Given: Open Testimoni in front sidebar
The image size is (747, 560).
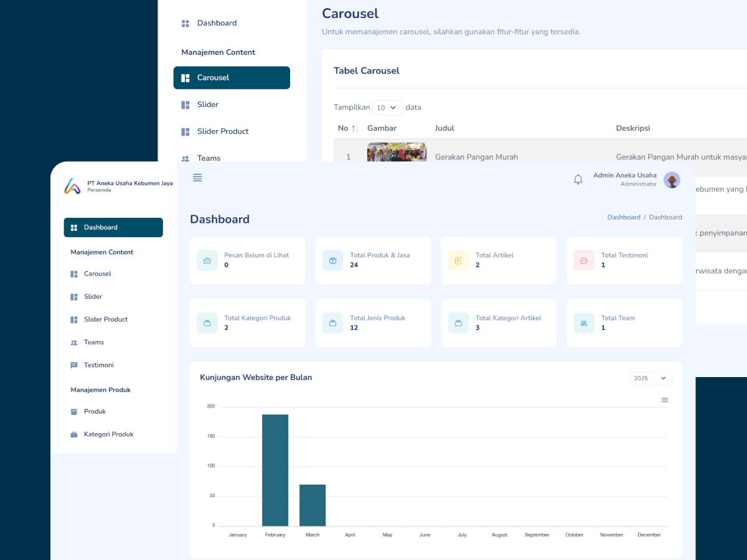Looking at the screenshot, I should (98, 365).
